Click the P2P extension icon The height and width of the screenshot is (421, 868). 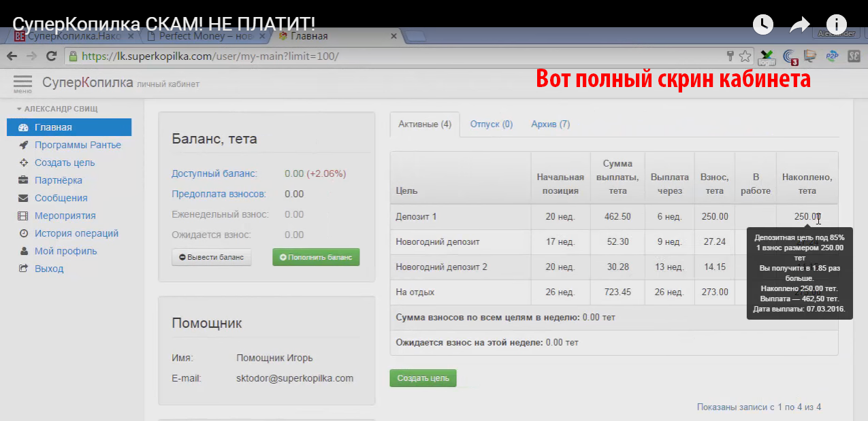tap(831, 56)
